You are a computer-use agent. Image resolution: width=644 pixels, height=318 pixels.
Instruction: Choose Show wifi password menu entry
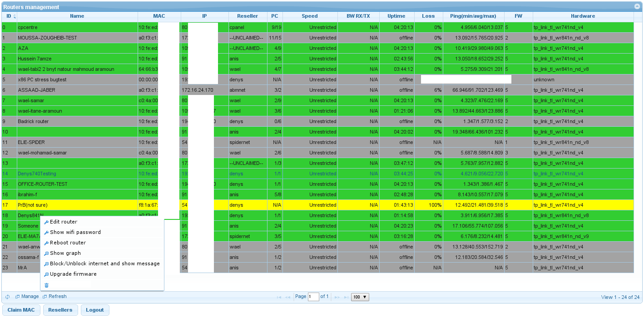[75, 232]
